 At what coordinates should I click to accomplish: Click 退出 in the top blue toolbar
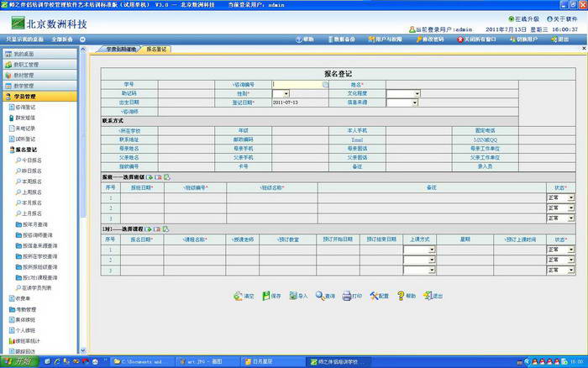coord(560,39)
